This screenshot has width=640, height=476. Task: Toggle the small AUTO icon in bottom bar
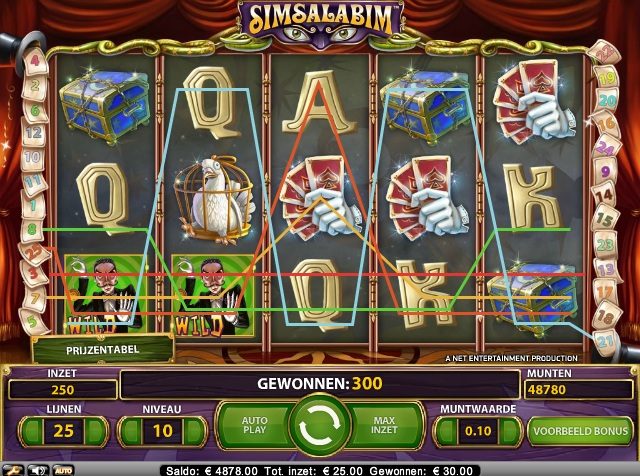(x=63, y=470)
